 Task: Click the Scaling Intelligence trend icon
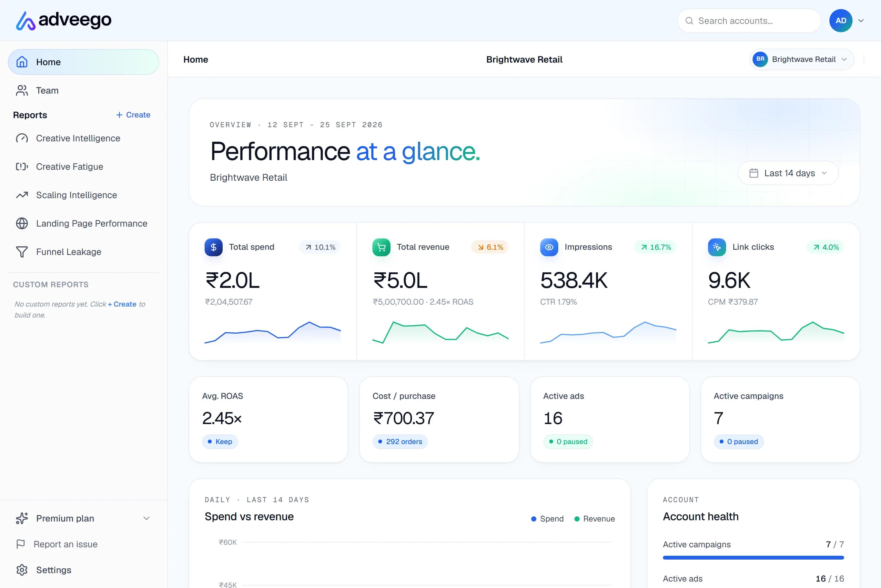(22, 195)
